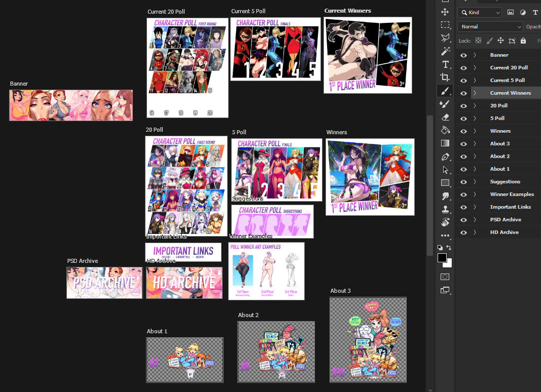
Task: Hide the Banner artboard layer
Action: [463, 55]
